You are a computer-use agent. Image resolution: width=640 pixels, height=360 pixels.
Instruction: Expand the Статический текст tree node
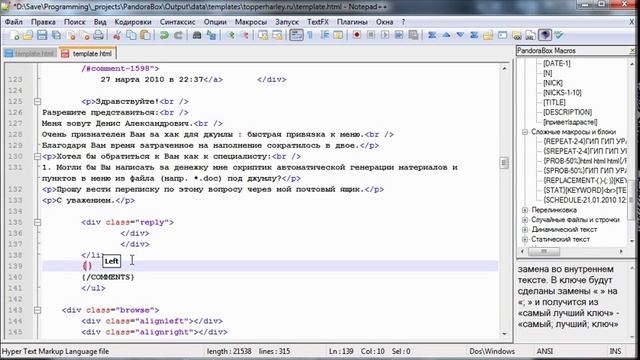[x=525, y=240]
